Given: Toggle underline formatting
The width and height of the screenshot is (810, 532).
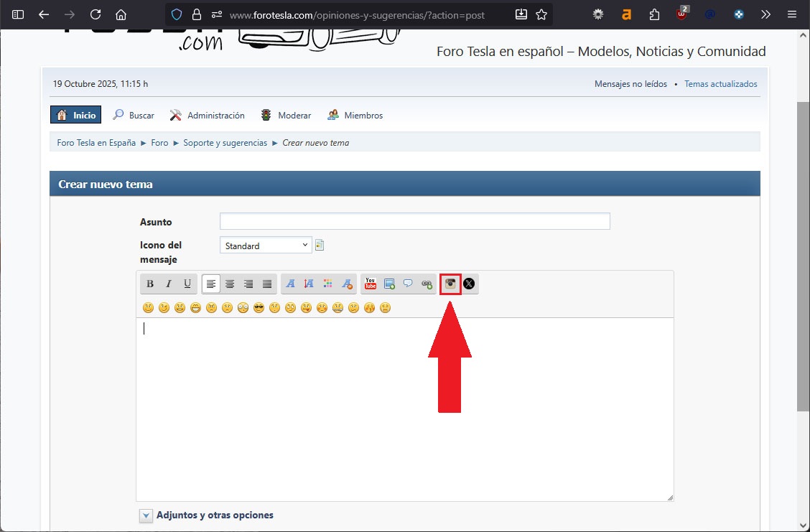Looking at the screenshot, I should [187, 284].
